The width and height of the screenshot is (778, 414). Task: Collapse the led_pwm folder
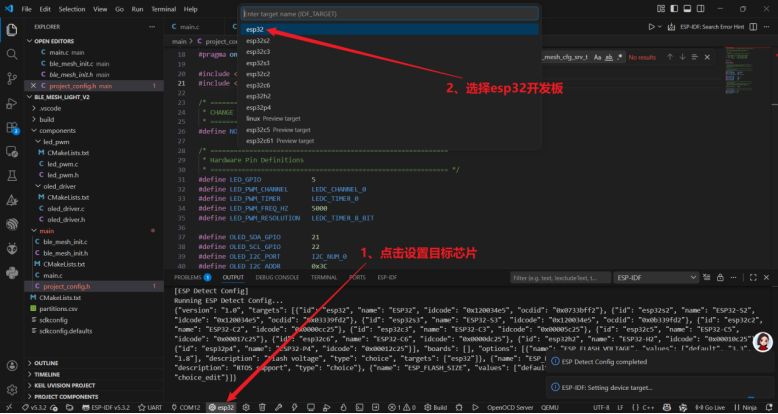56,142
